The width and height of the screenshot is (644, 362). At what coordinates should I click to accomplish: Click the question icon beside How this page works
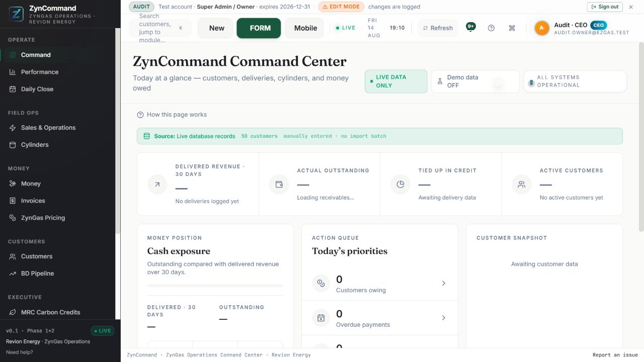pos(140,115)
